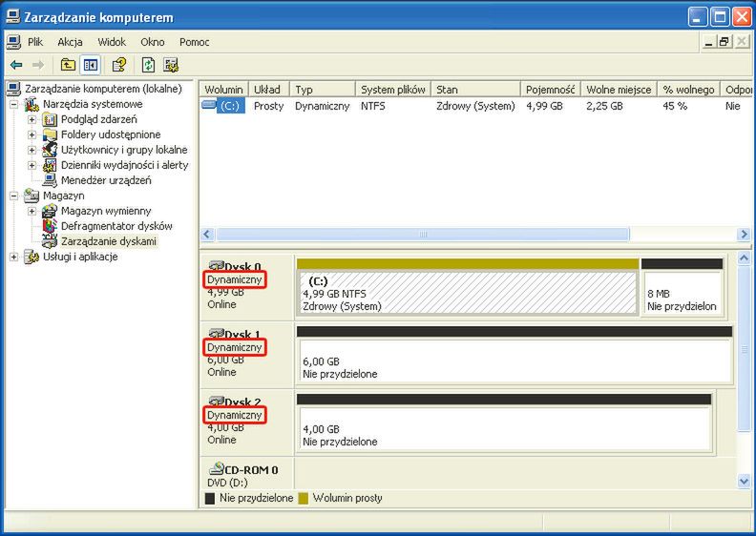The width and height of the screenshot is (756, 536).
Task: Click the disk pane scroll down arrow
Action: [x=744, y=481]
